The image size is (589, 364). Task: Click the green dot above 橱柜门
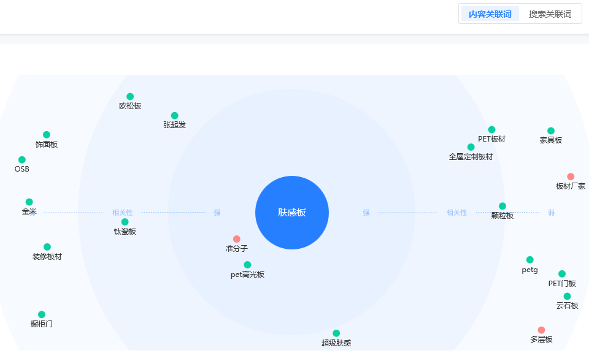42,314
